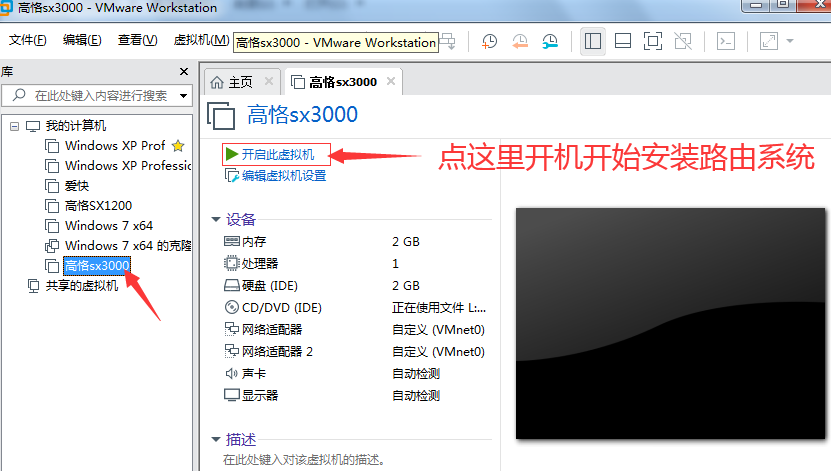The width and height of the screenshot is (831, 471).
Task: Open the library search dropdown arrow
Action: pyautogui.click(x=183, y=96)
